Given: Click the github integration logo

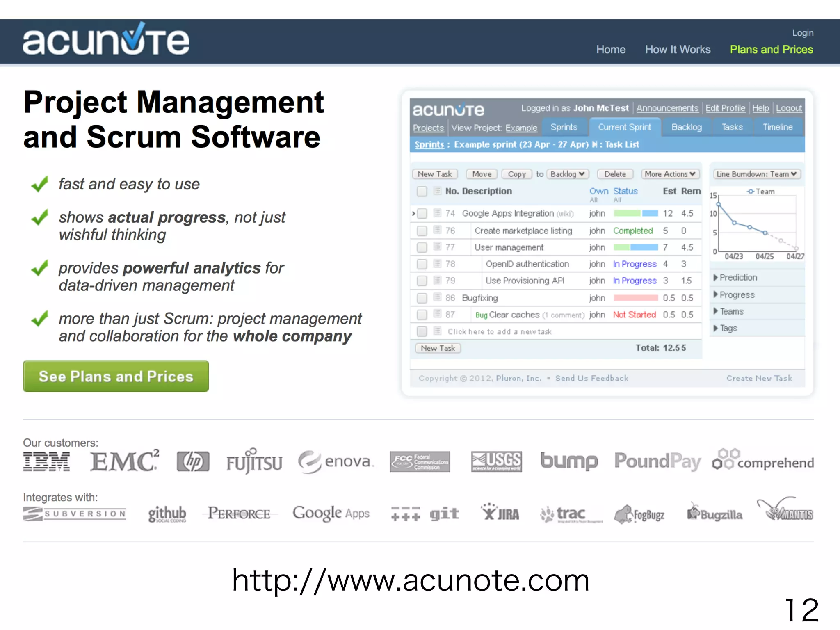Looking at the screenshot, I should point(167,514).
